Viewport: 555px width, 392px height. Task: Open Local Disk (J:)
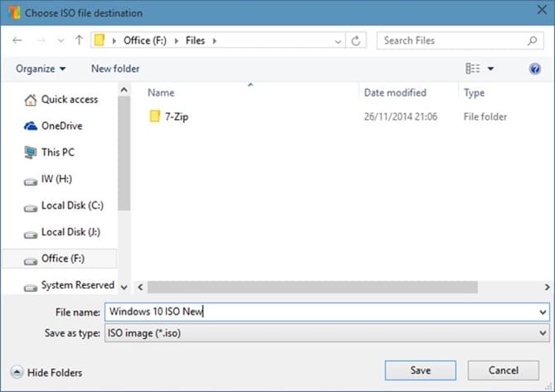pyautogui.click(x=71, y=232)
